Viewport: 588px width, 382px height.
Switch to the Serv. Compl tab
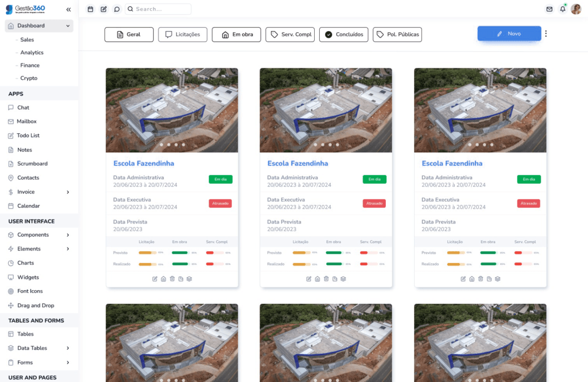[x=290, y=34]
